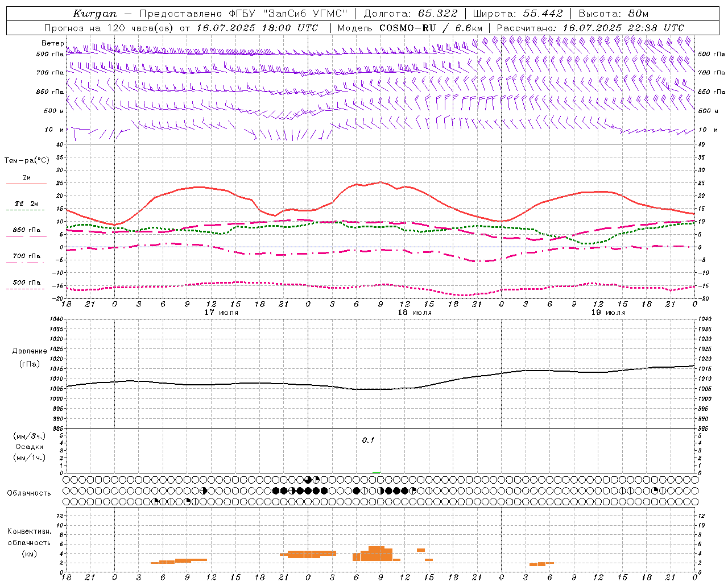Click "Рассчитано: 16.07.2025 22:38 UTC" timestamp

pos(590,28)
